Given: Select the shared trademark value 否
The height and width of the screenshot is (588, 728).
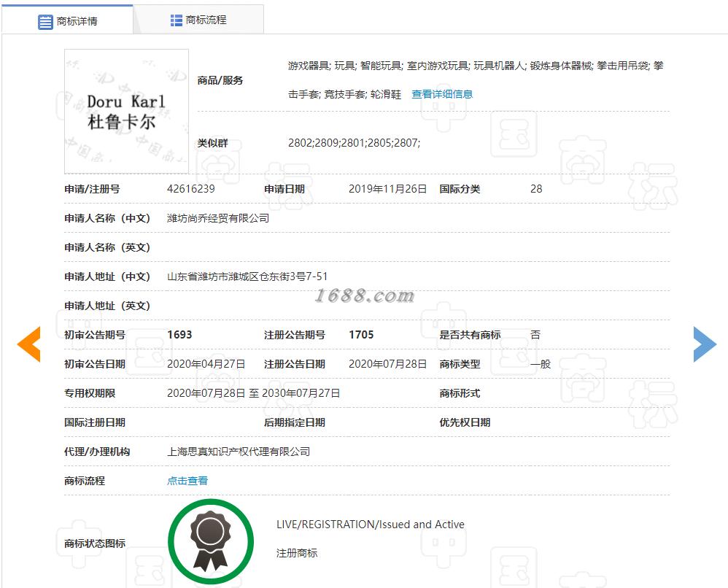Looking at the screenshot, I should 535,335.
